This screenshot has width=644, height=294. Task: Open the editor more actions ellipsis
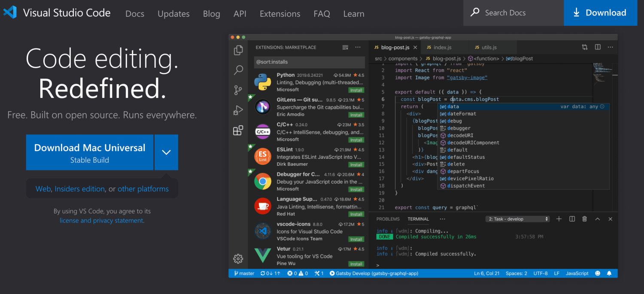point(611,47)
